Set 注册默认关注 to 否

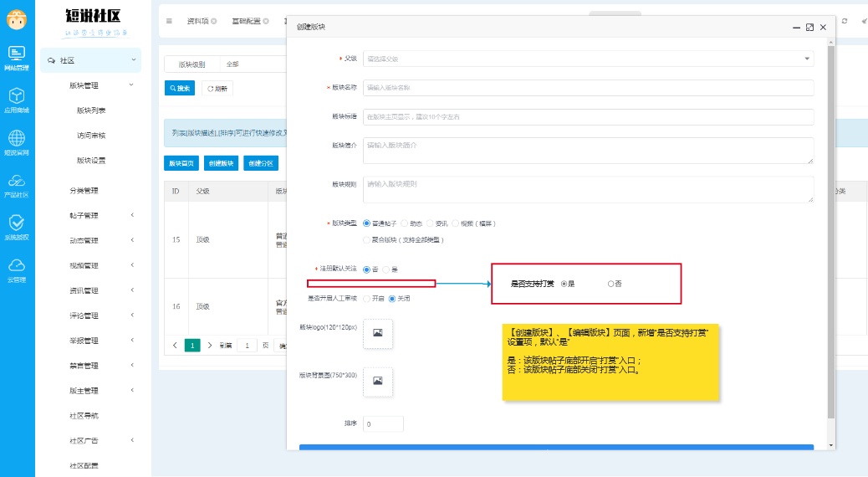[366, 269]
